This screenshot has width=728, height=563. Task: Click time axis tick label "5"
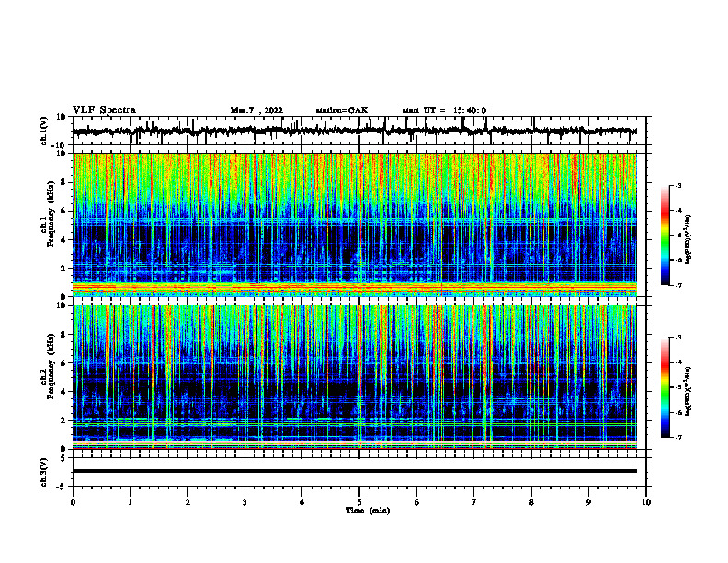click(359, 502)
